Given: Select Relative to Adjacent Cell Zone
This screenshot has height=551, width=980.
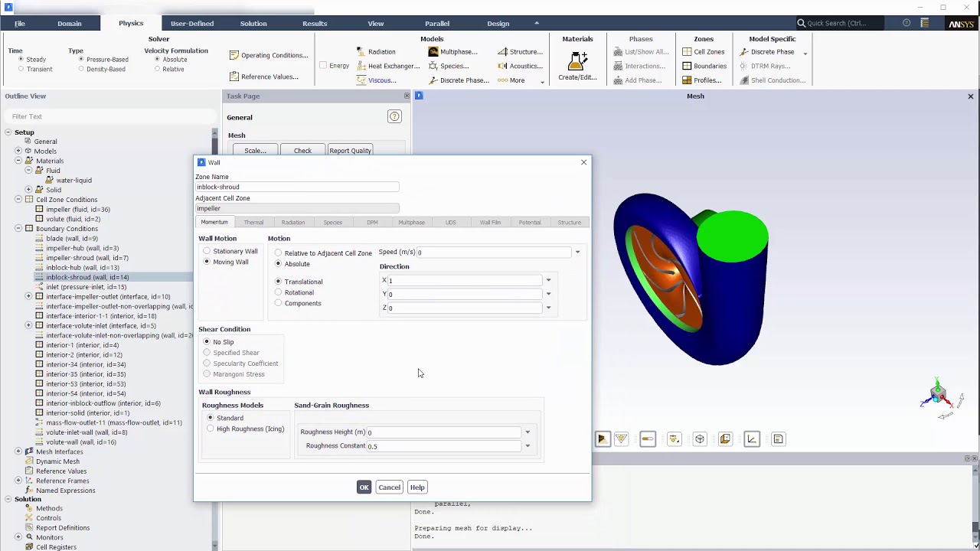Looking at the screenshot, I should 323,253.
